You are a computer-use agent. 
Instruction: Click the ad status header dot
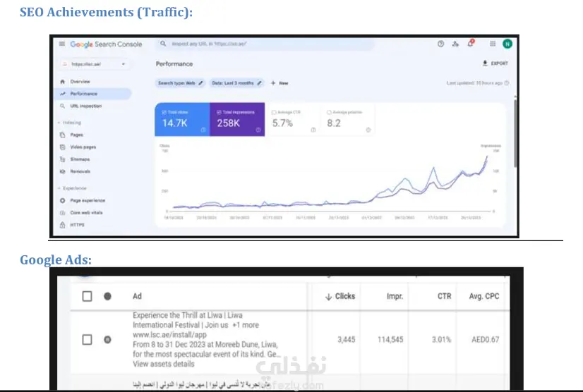click(107, 296)
